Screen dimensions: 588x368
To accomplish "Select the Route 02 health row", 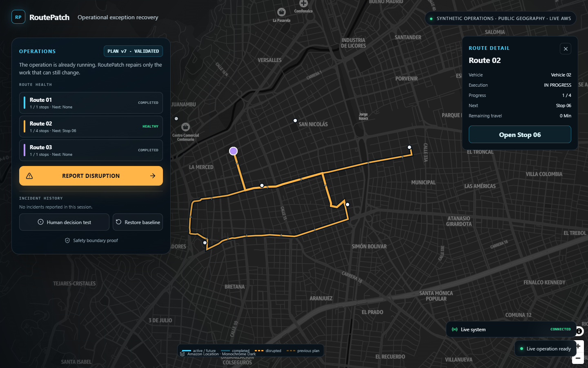I will [x=91, y=127].
